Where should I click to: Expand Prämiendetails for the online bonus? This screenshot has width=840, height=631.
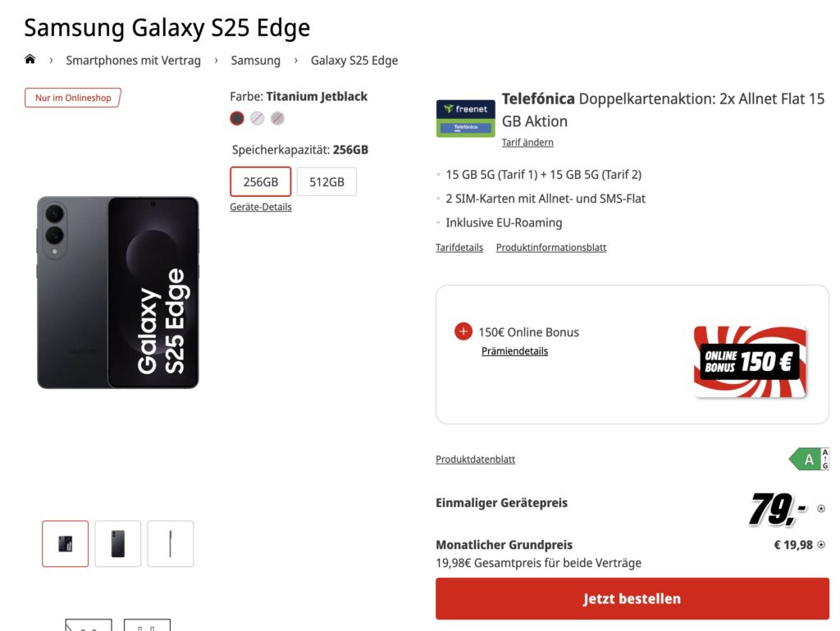(x=514, y=351)
